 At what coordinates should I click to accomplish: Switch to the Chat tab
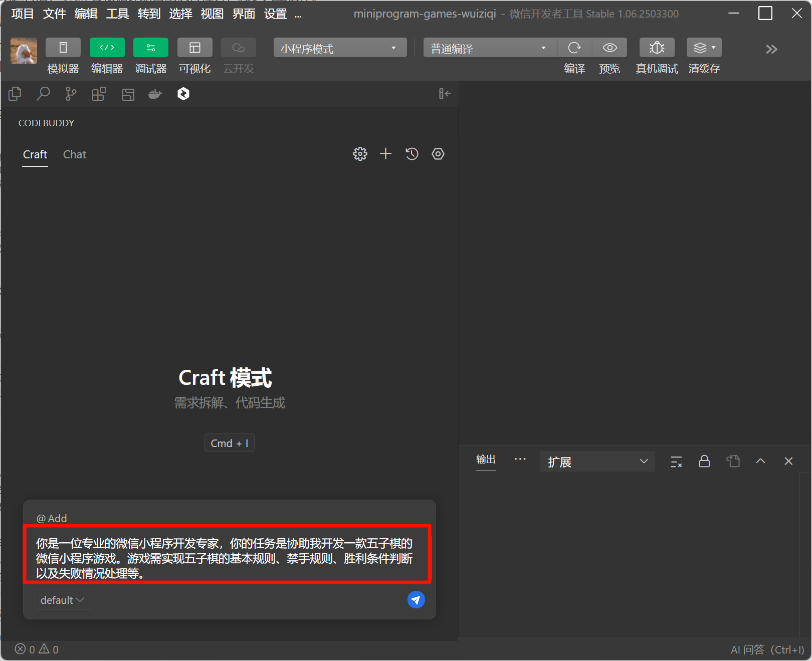click(x=75, y=155)
